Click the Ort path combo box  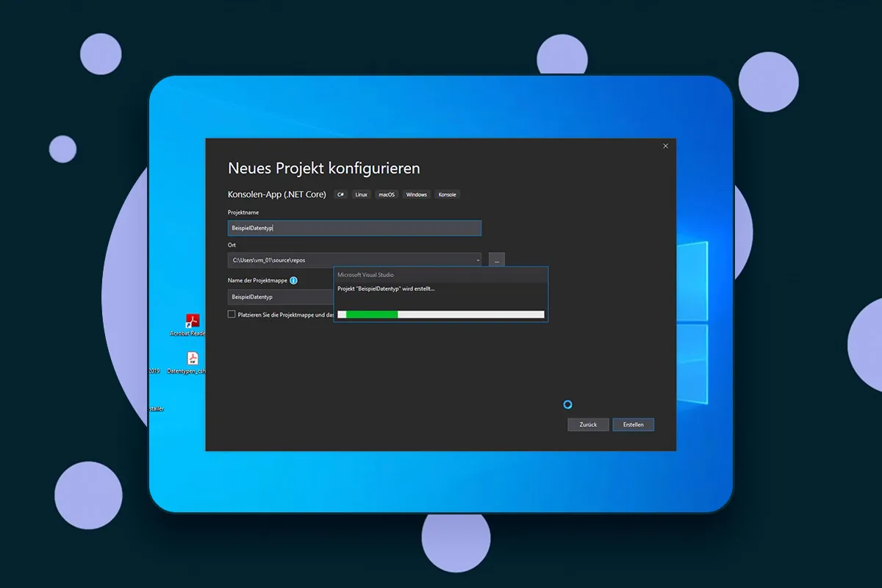(354, 260)
